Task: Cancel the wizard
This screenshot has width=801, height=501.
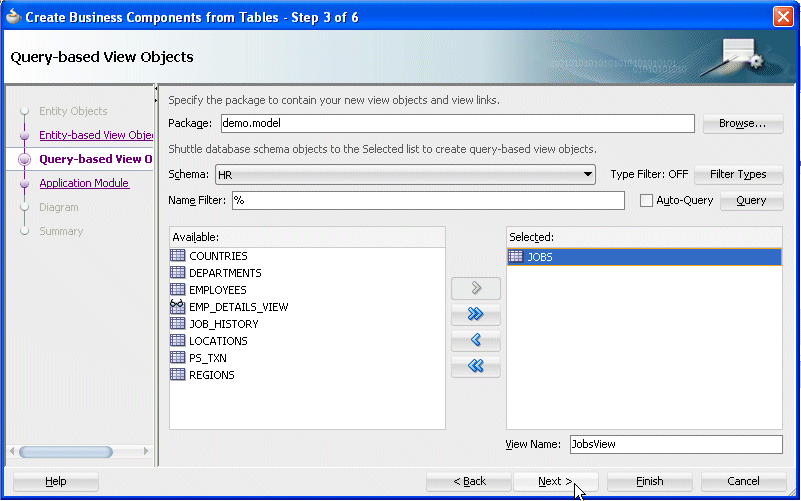Action: (743, 481)
